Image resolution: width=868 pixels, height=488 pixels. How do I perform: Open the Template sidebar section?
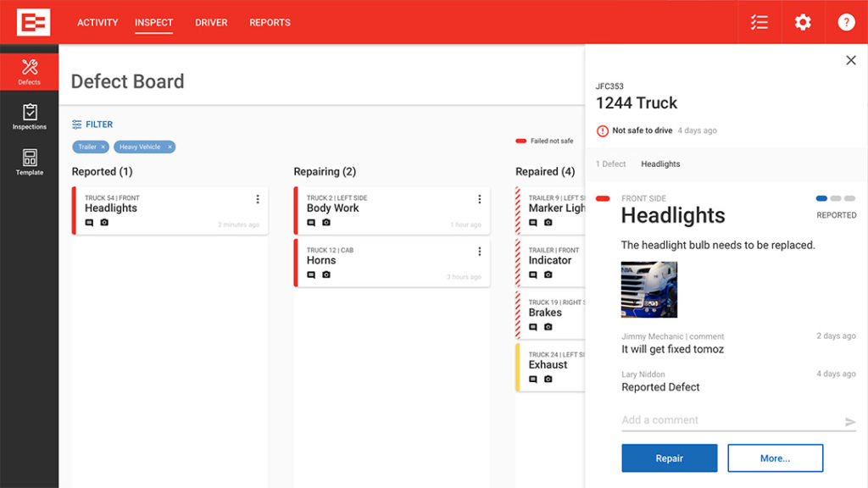click(29, 162)
